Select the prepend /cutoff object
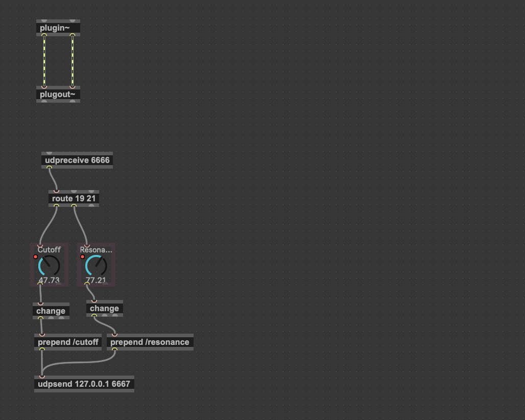The height and width of the screenshot is (420, 525). 68,342
